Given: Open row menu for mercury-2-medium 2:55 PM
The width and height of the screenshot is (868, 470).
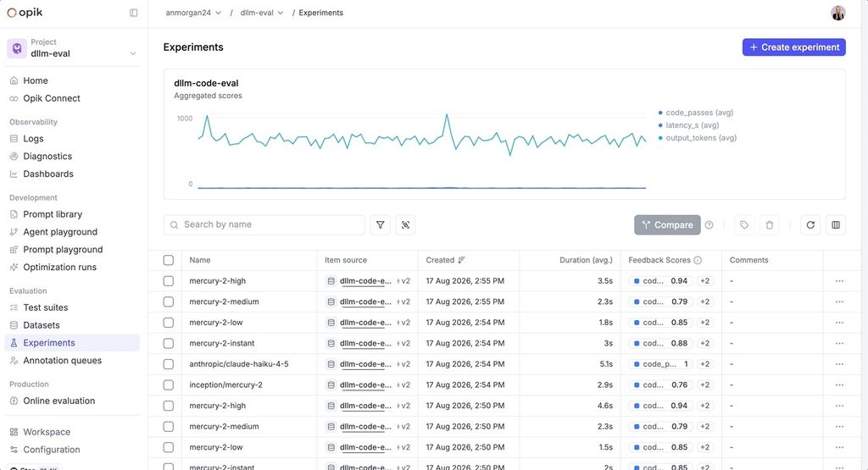Looking at the screenshot, I should click(840, 302).
